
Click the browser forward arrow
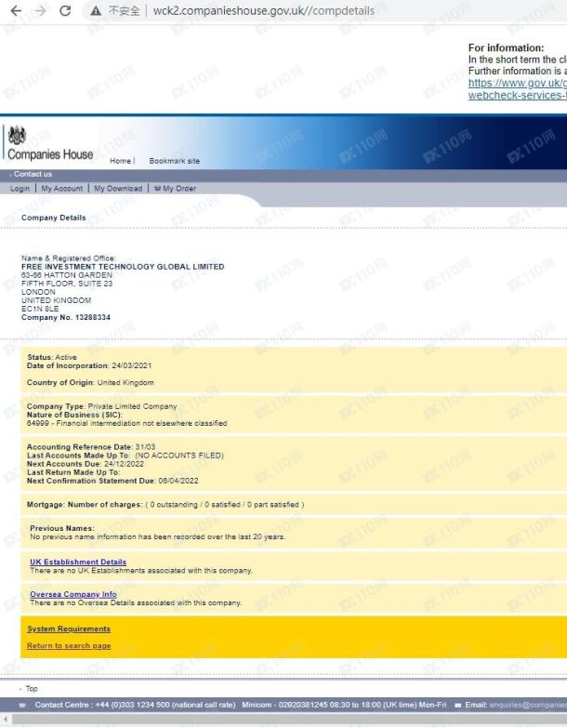tap(41, 10)
